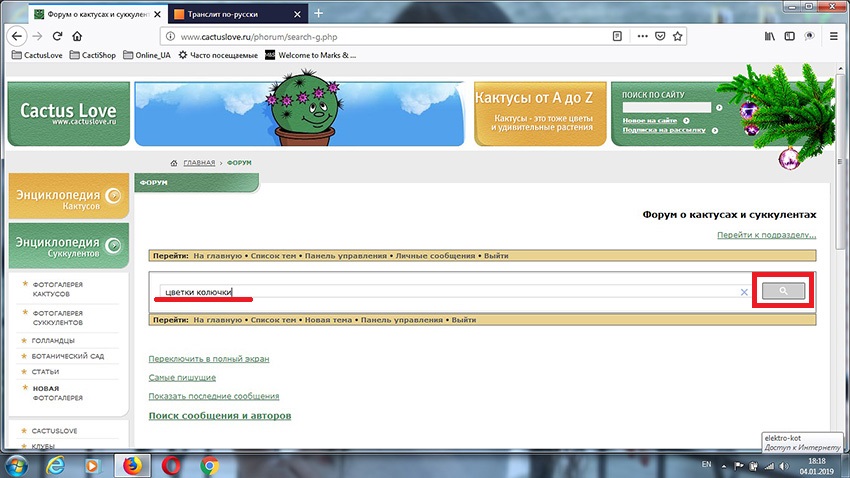Open Google Chrome from the taskbar
The height and width of the screenshot is (478, 850).
click(210, 465)
